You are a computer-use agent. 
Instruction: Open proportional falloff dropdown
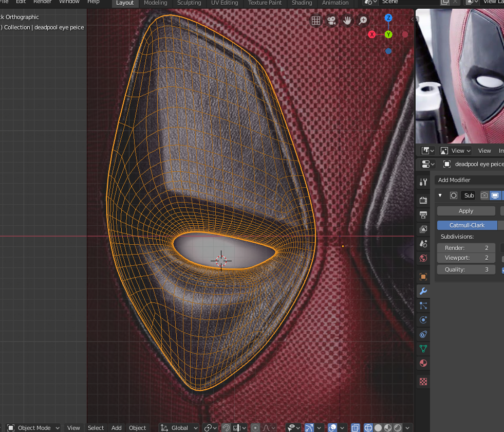tap(269, 428)
